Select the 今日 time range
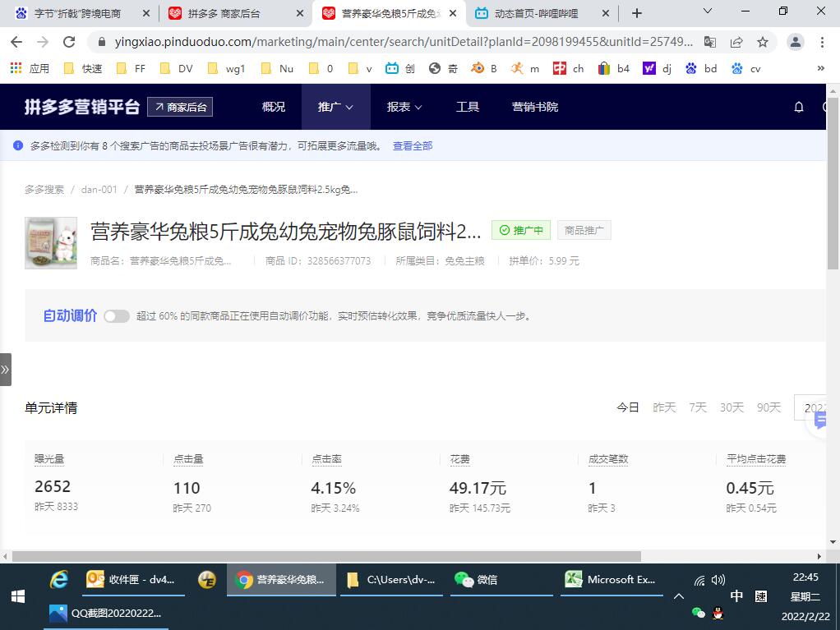Viewport: 840px width, 630px height. (x=628, y=408)
